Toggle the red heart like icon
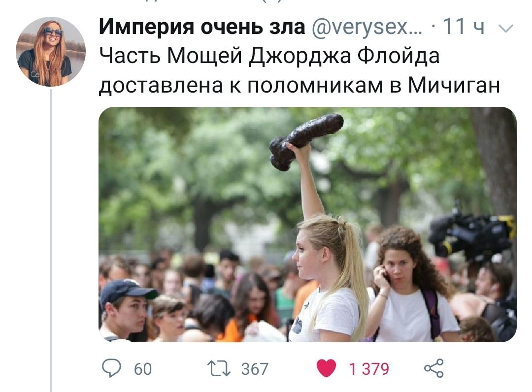Viewport: 532px width, 392px height. (x=326, y=368)
